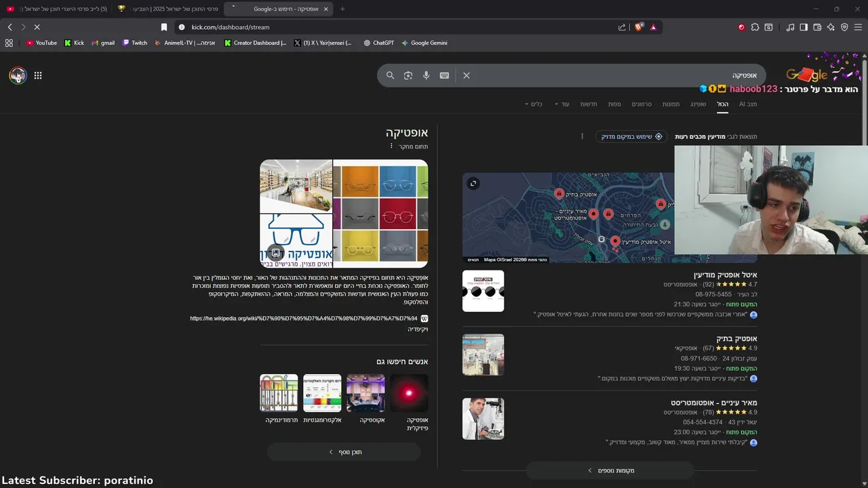This screenshot has height=488, width=868.
Task: Toggle the browser sidebar panel
Action: (804, 27)
